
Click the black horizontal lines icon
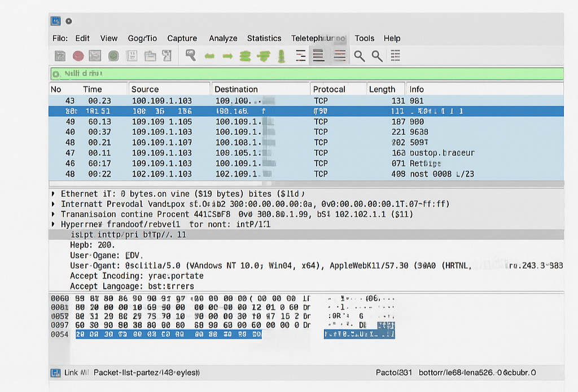pos(318,56)
